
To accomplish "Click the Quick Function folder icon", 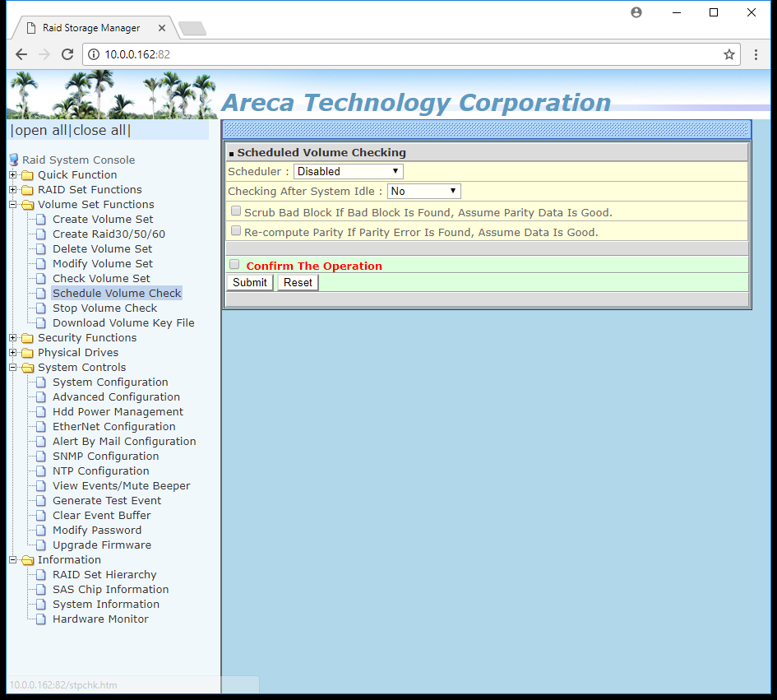I will click(x=28, y=175).
